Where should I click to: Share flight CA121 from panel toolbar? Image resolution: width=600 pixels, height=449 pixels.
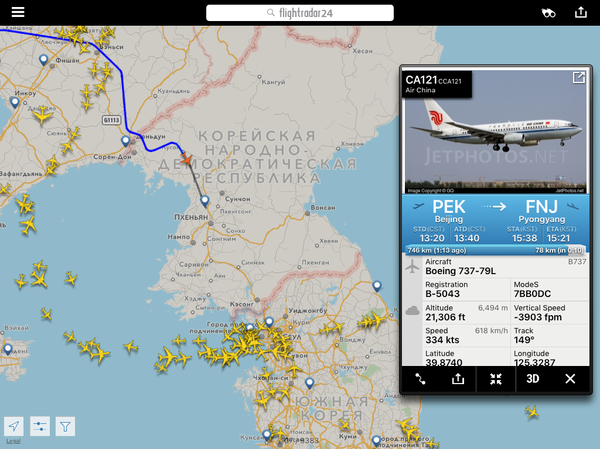click(458, 379)
